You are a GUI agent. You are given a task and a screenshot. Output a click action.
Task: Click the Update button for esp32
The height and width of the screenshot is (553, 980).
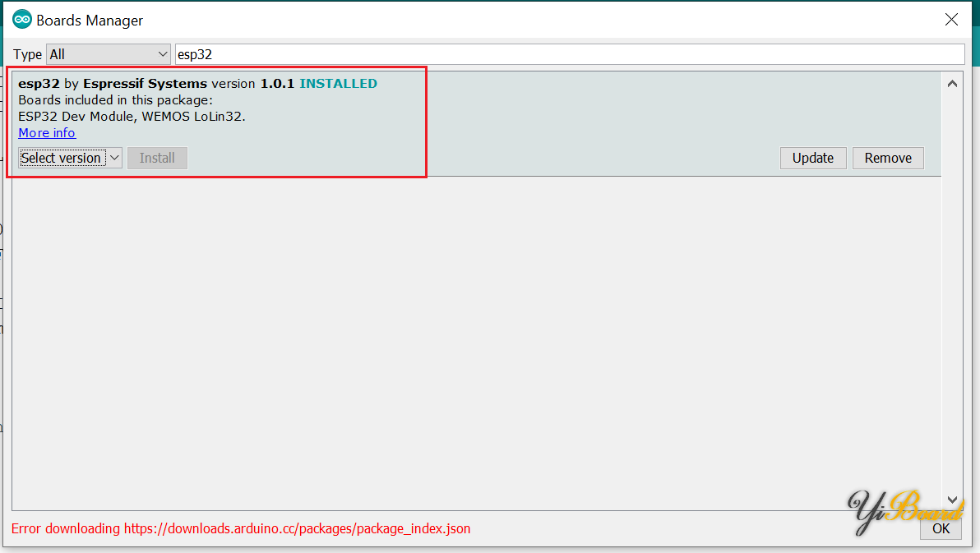pos(812,158)
